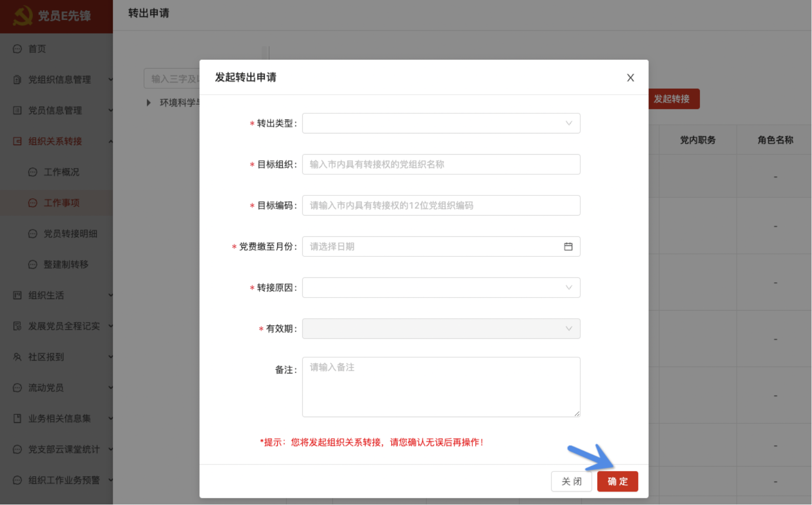Expand the 环境科学 tree node arrow
Viewport: 812px width, 505px height.
(149, 103)
